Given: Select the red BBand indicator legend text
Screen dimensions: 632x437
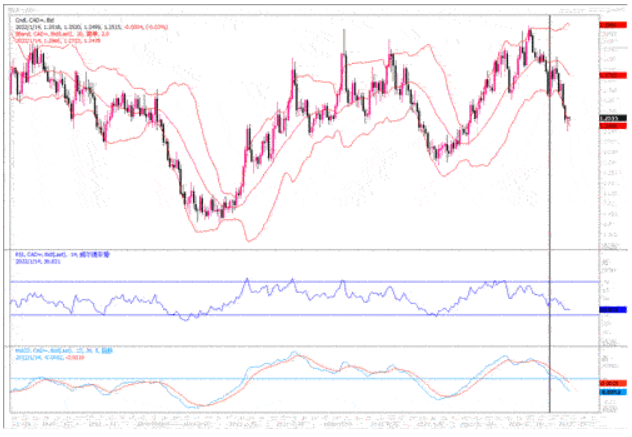Looking at the screenshot, I should (x=50, y=33).
